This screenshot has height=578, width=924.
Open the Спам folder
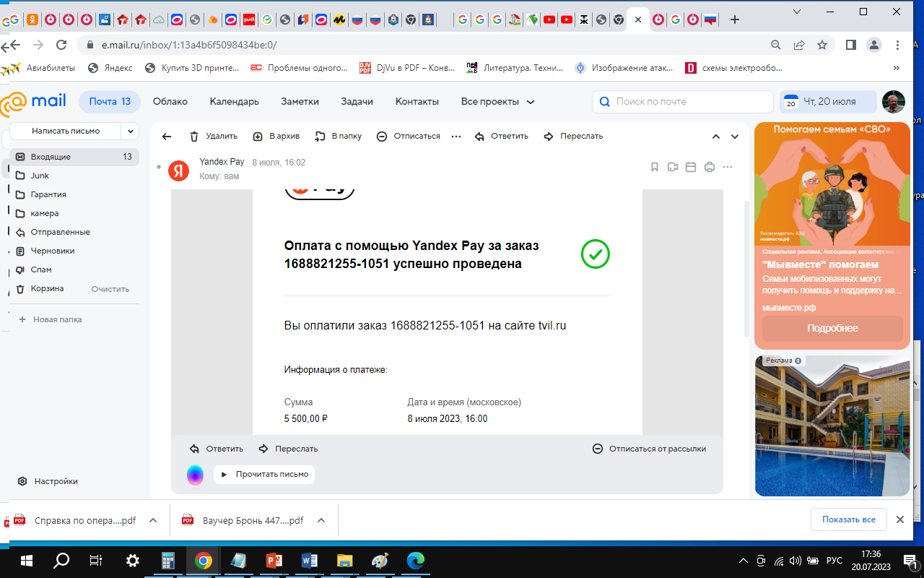(x=74, y=269)
